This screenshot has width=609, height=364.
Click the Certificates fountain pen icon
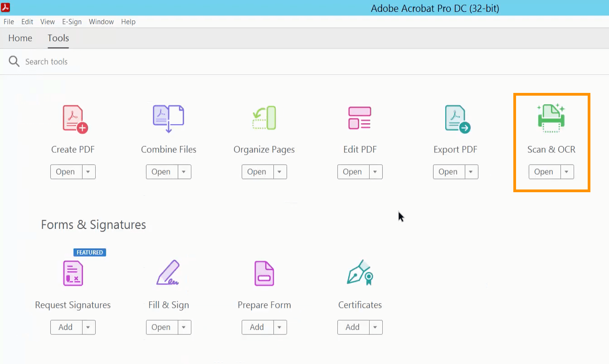coord(360,272)
